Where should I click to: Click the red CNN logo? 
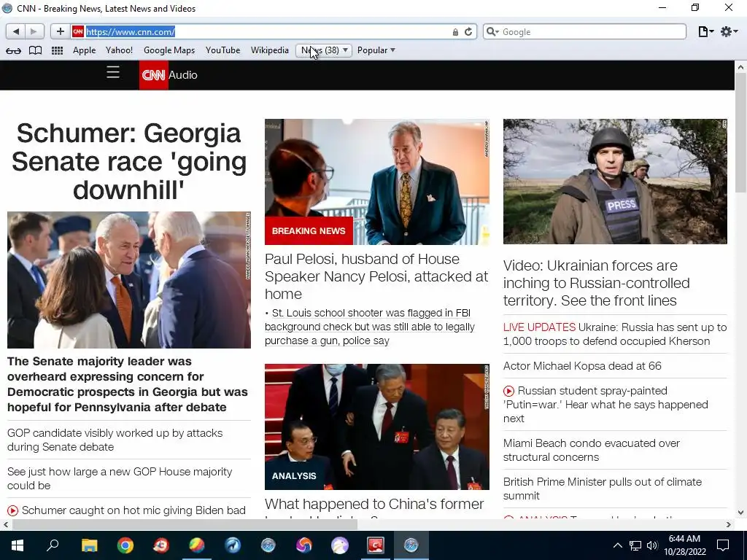153,75
